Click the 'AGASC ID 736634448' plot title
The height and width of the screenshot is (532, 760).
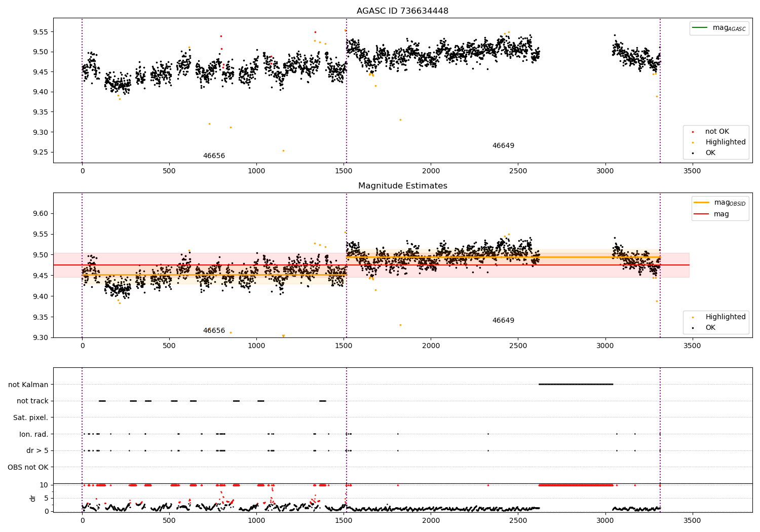click(x=402, y=11)
